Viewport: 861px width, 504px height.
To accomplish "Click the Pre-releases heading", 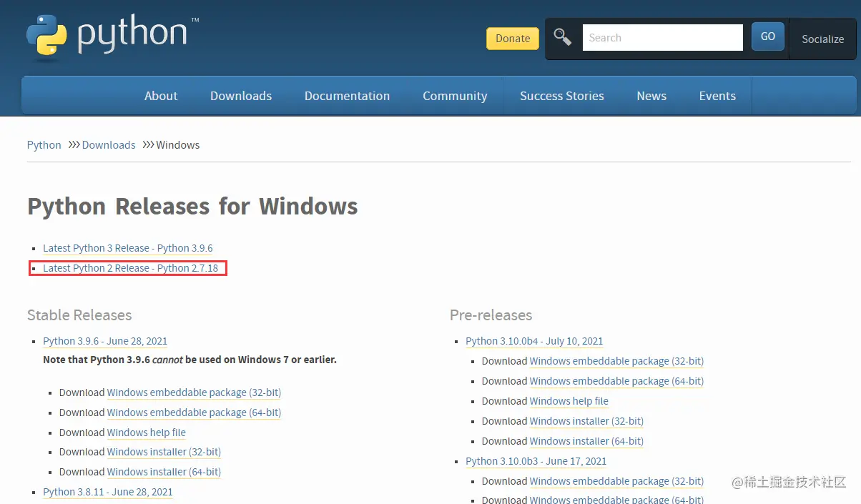I will 491,315.
